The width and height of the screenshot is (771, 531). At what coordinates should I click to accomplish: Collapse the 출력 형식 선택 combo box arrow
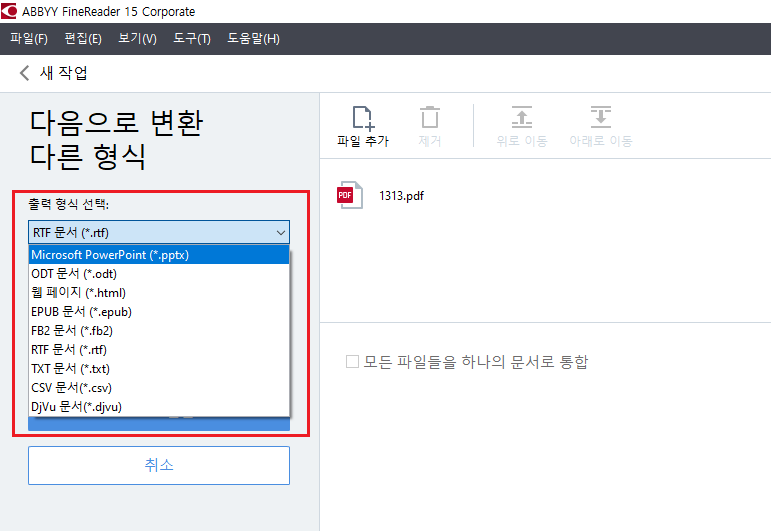point(281,233)
